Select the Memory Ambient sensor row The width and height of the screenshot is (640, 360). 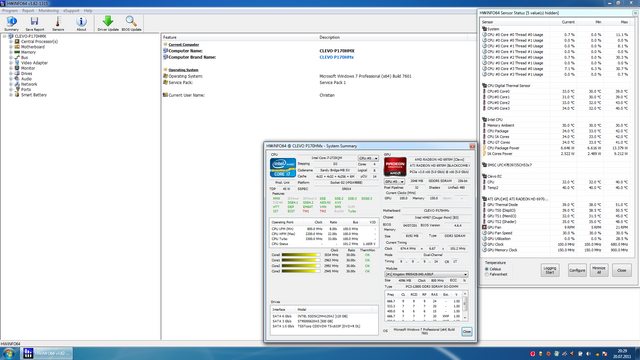557,125
